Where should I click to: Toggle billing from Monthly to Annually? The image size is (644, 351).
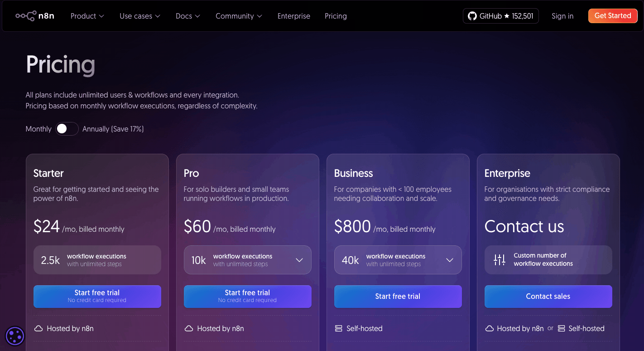pos(67,129)
